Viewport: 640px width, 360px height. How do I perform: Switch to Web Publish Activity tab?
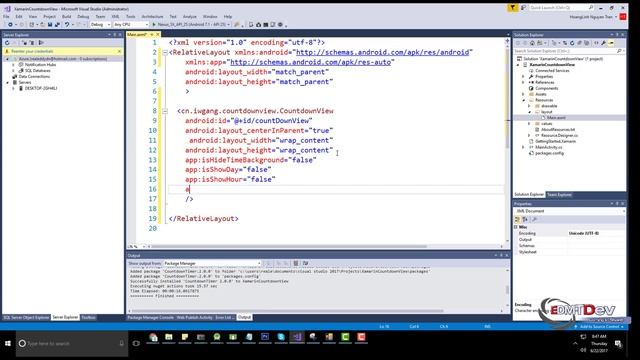[x=194, y=318]
